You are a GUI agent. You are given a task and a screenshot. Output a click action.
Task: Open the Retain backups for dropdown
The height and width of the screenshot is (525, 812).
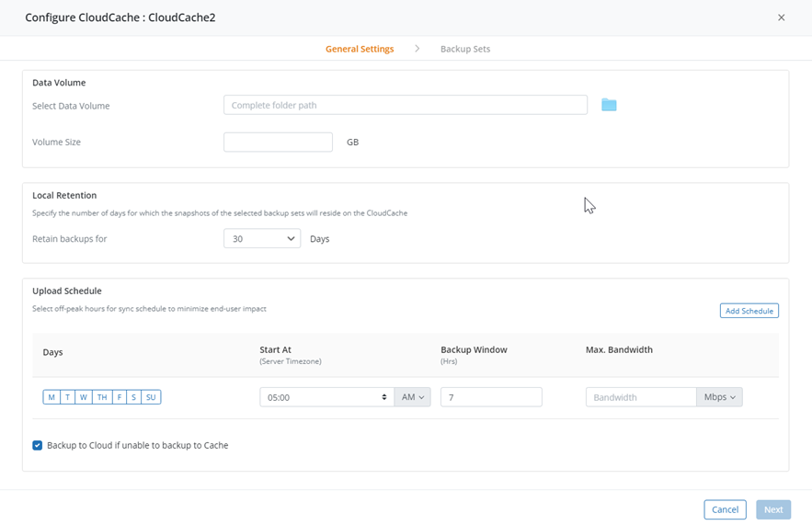[x=262, y=239]
